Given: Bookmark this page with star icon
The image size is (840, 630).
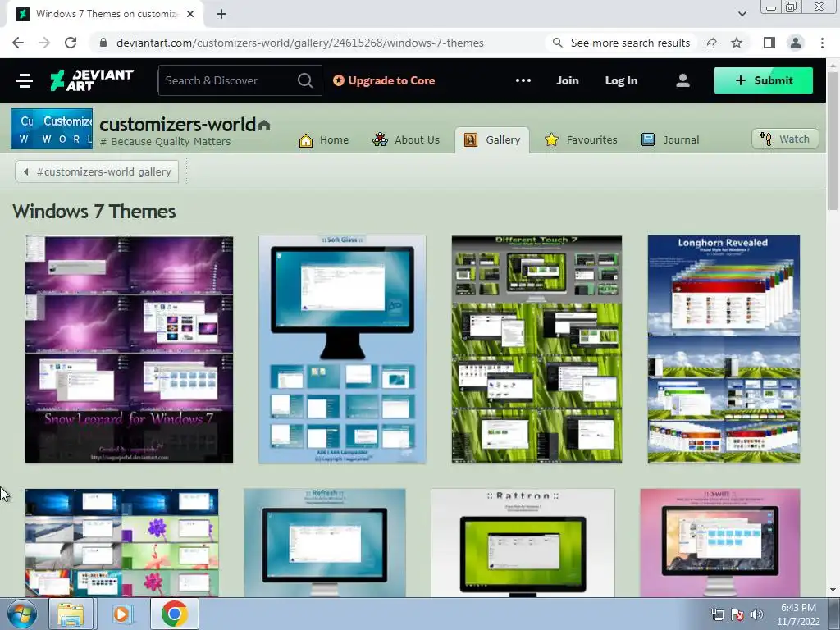Looking at the screenshot, I should (x=737, y=43).
